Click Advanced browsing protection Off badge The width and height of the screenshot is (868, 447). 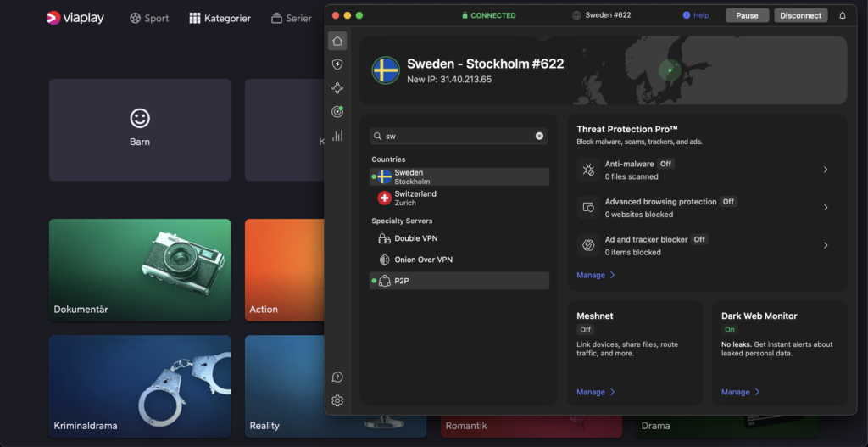pyautogui.click(x=728, y=202)
